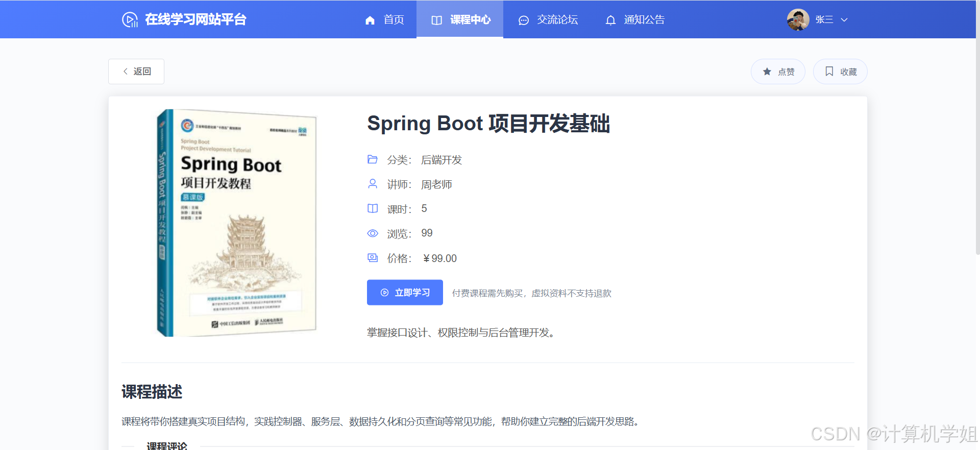
Task: Bookmark the course with 收藏 button
Action: (x=840, y=72)
